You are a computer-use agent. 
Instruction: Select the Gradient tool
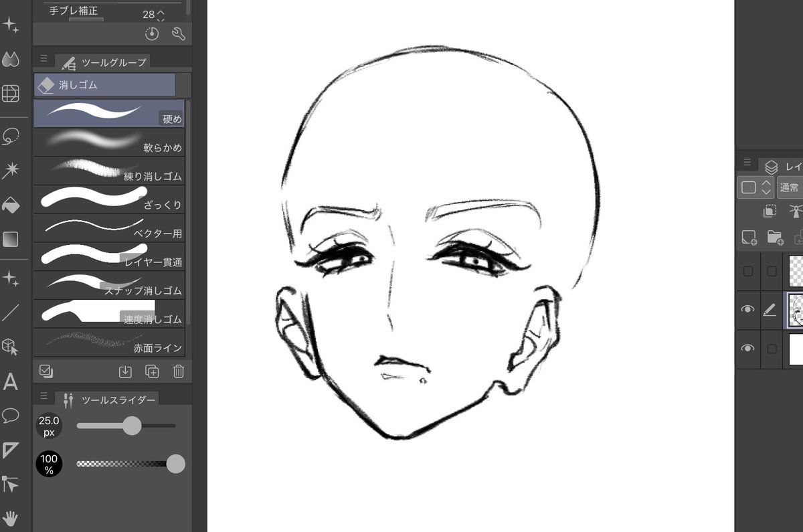11,239
